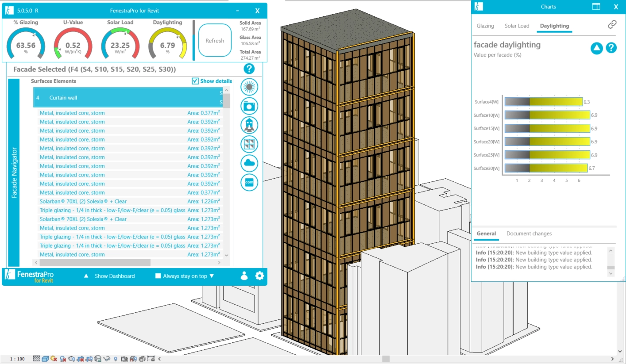Open the Visual Style cube icon

tap(45, 359)
